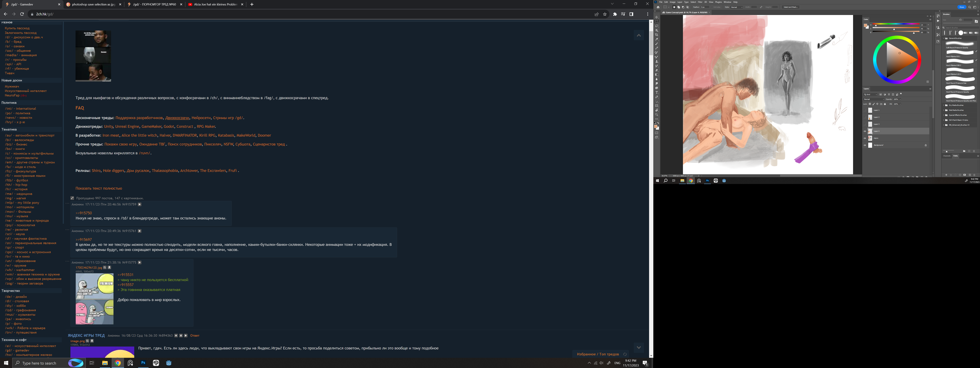Image resolution: width=980 pixels, height=368 pixels.
Task: Open the Window menu in Photoshop
Action: pyautogui.click(x=727, y=2)
